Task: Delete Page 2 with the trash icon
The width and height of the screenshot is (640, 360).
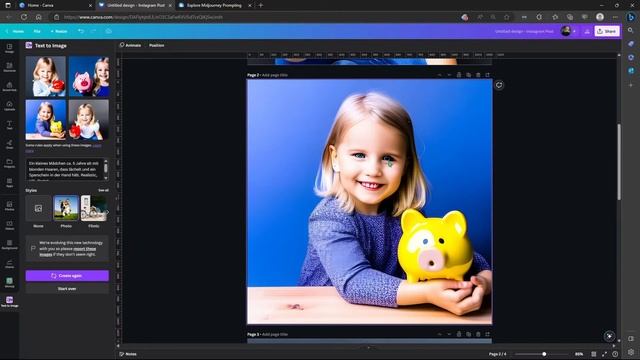Action: (x=478, y=75)
